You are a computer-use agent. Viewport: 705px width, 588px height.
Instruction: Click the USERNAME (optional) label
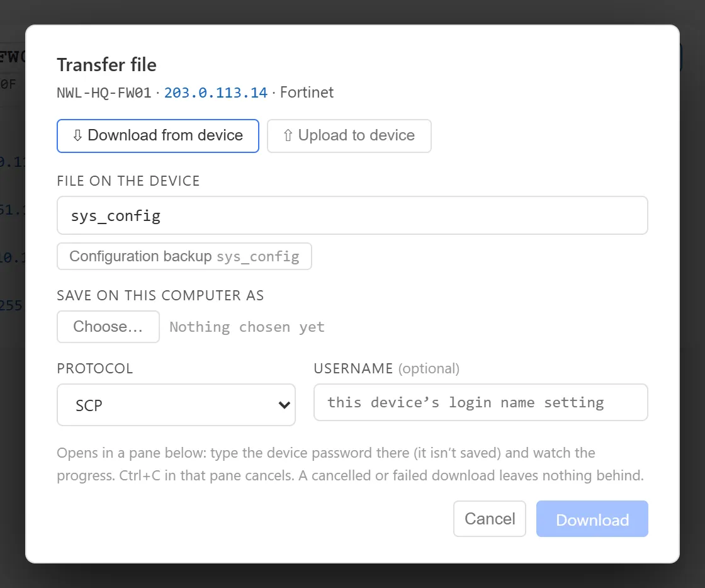tap(386, 369)
